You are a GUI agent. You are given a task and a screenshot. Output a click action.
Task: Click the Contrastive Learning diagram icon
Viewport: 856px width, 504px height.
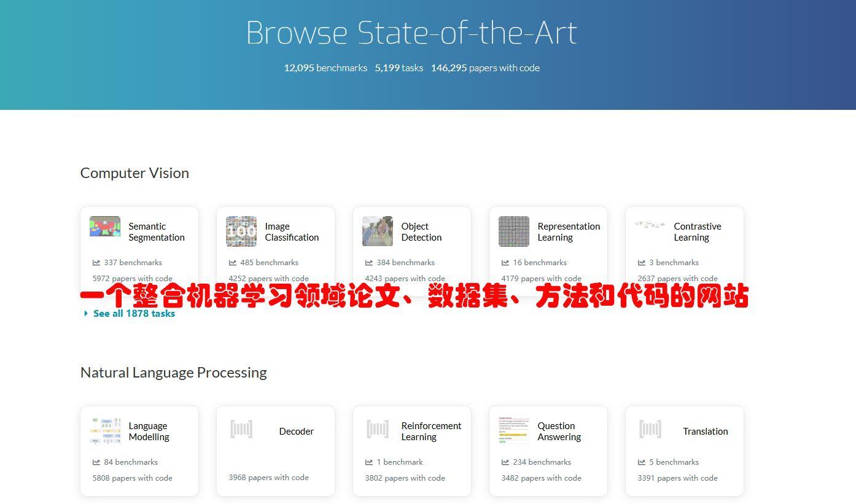650,225
